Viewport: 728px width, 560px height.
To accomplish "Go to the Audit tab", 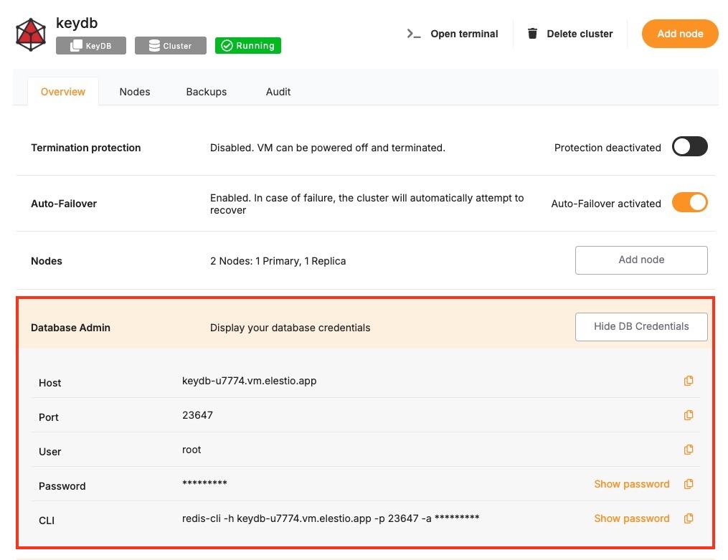I will point(278,92).
